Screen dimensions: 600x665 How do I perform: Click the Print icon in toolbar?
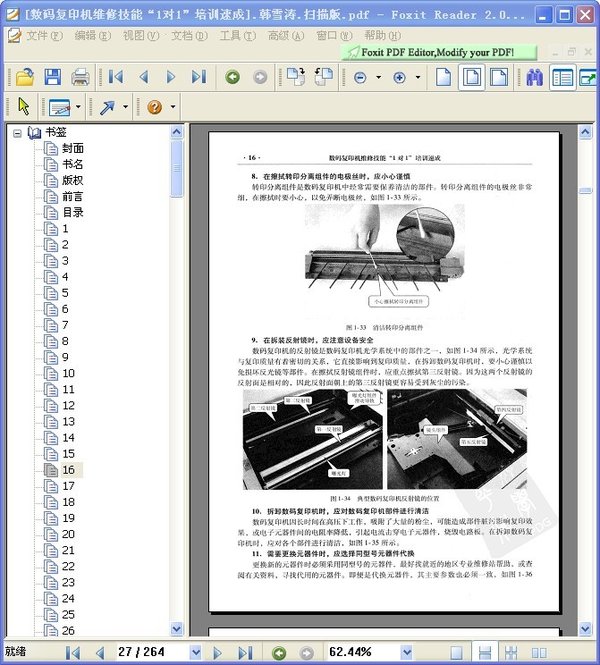[x=80, y=77]
